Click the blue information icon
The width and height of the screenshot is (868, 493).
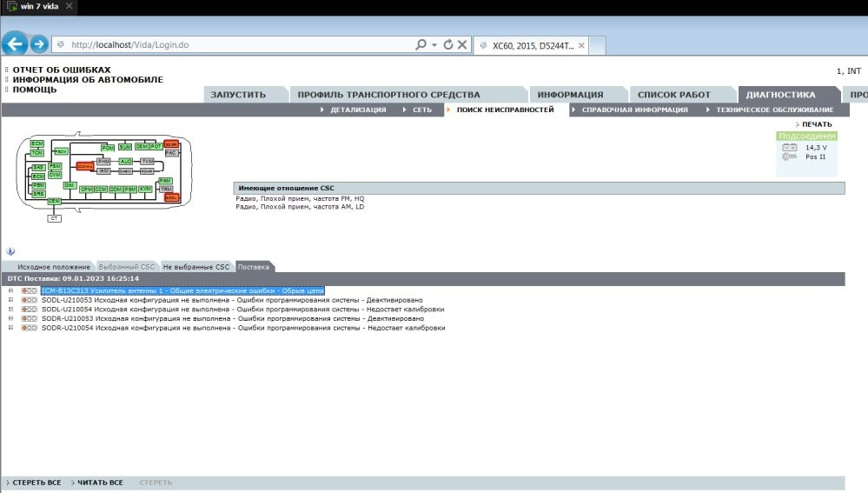click(10, 250)
